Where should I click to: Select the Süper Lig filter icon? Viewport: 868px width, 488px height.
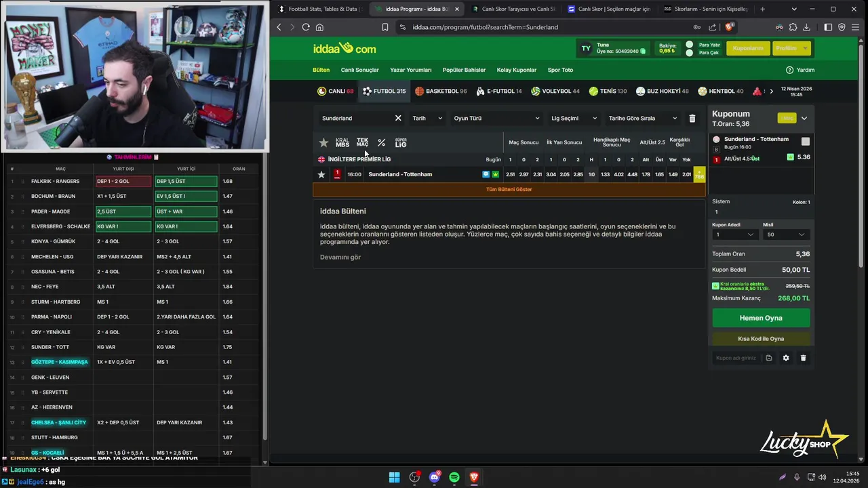click(401, 143)
